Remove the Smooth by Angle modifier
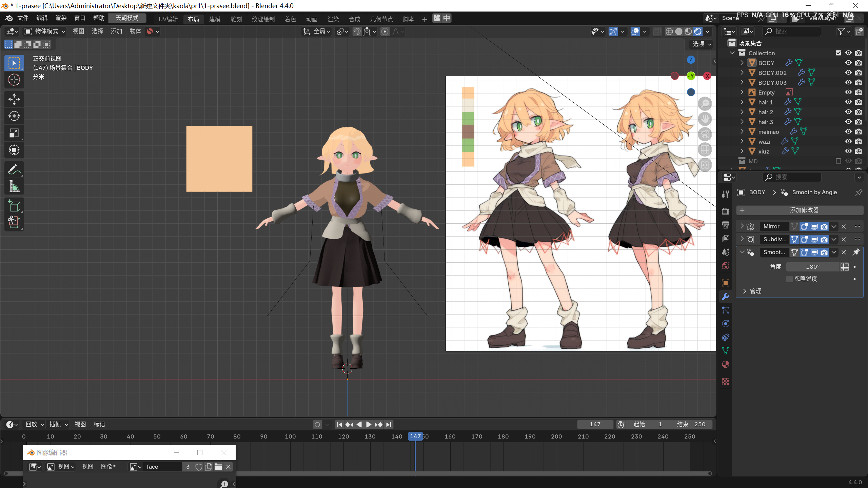Screen dimensions: 868x488 click(844, 252)
